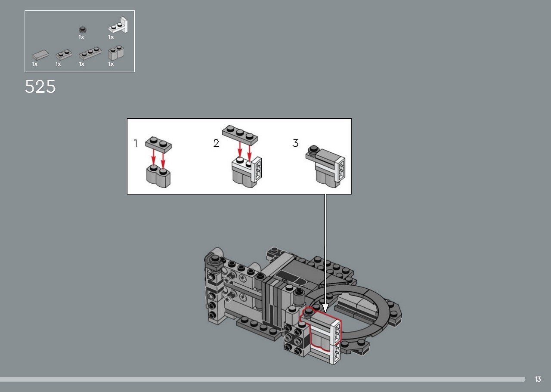
Task: Click the 1x quantity under the tile part
Action: (35, 64)
